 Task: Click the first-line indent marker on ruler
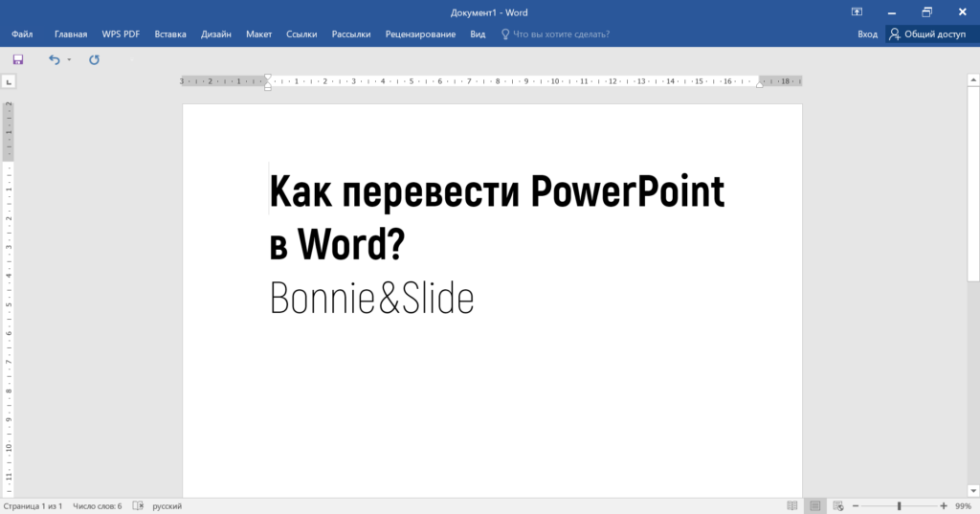[268, 78]
